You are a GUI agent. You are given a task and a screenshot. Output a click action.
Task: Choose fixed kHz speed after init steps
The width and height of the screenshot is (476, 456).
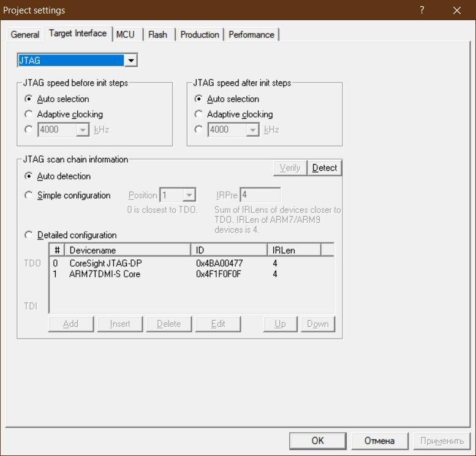tap(198, 130)
